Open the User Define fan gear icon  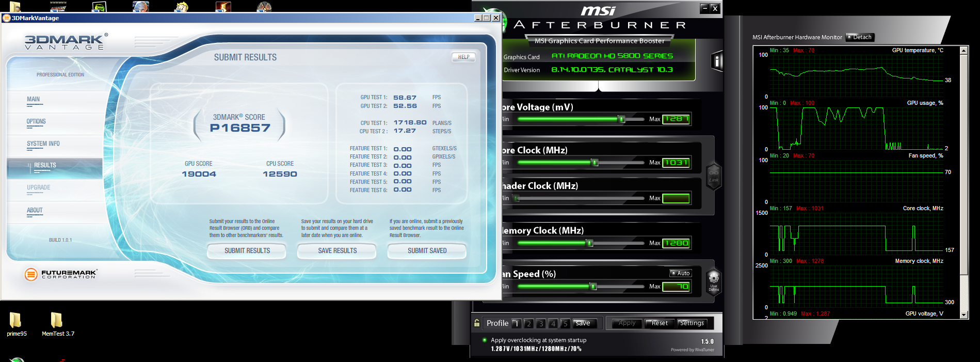pyautogui.click(x=714, y=281)
